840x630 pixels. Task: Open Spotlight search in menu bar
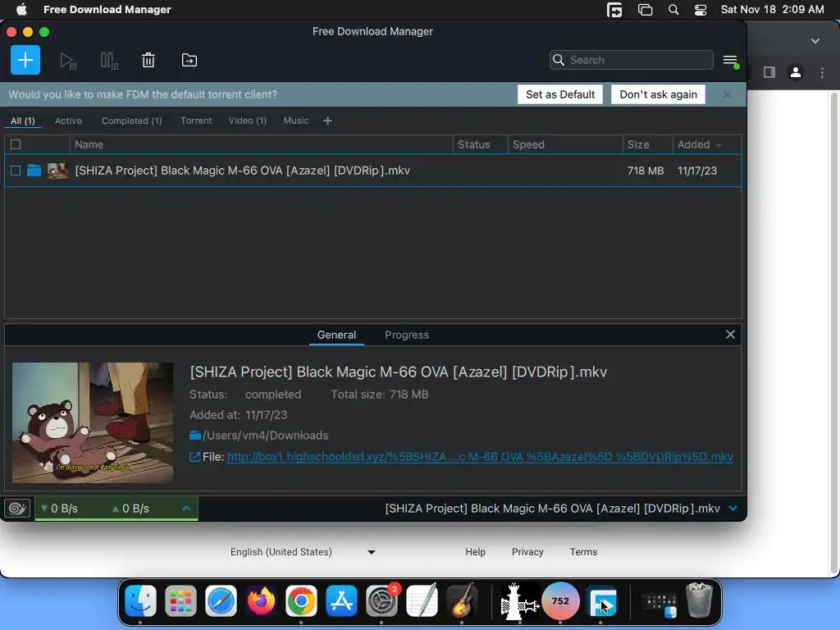tap(673, 10)
